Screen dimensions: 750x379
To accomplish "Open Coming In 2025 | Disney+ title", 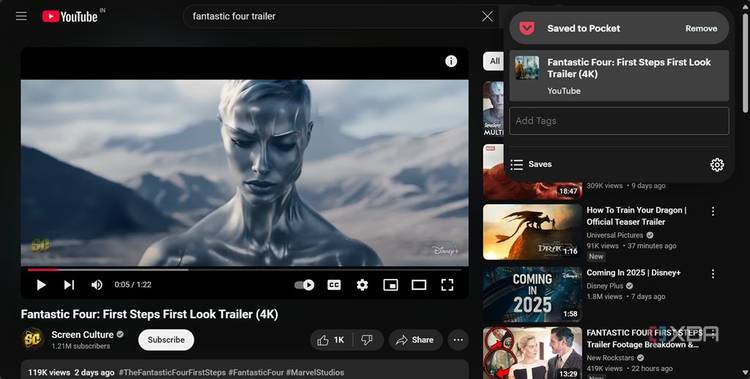I will coord(633,273).
